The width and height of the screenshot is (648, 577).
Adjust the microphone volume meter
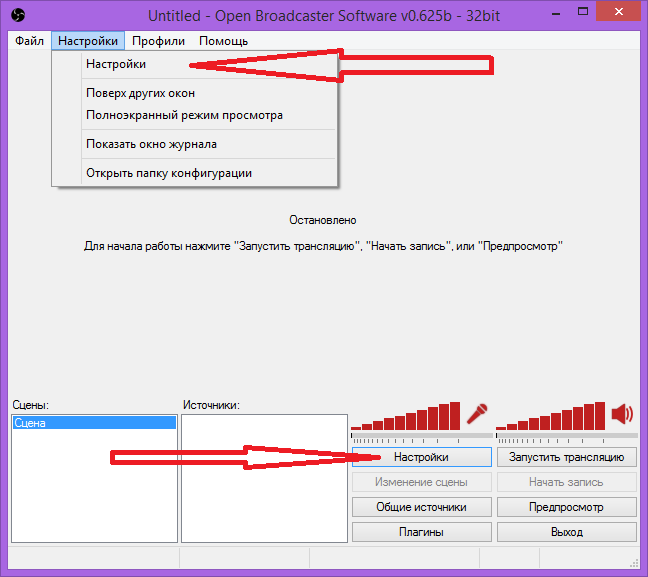pyautogui.click(x=405, y=417)
